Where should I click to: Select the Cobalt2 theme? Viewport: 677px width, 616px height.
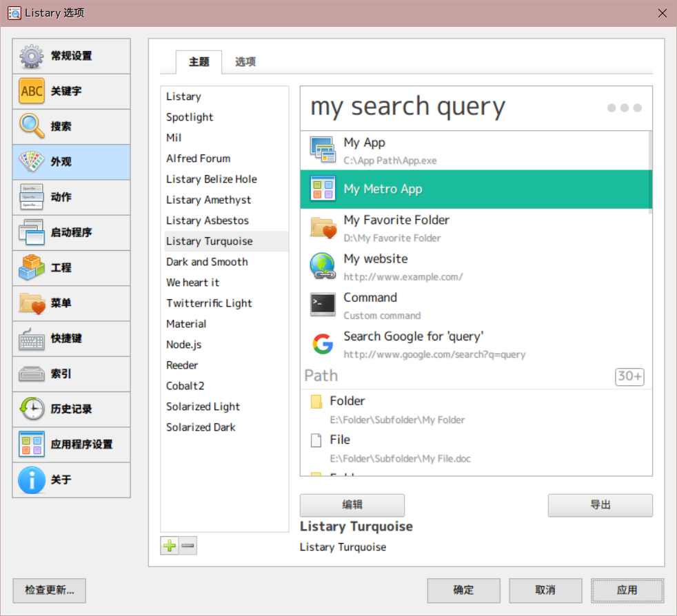click(225, 387)
